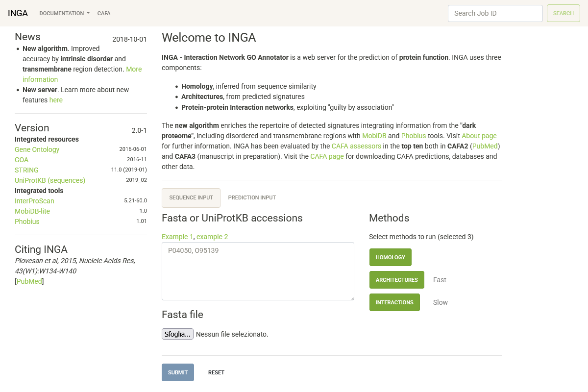
Task: Click INGA to return home
Action: 18,13
